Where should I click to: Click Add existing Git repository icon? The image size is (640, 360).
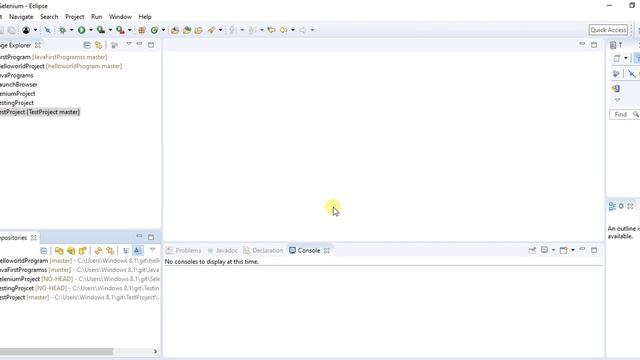click(x=59, y=251)
